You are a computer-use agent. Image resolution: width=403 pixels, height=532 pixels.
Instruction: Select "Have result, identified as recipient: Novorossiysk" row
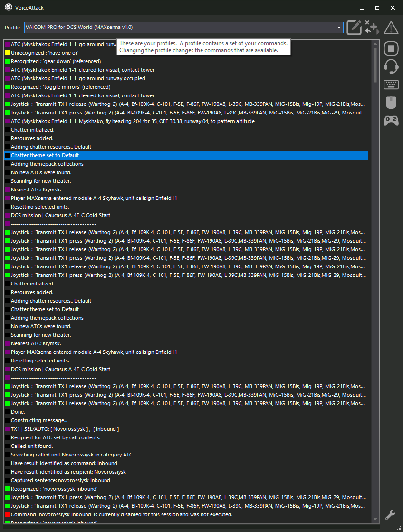[x=186, y=472]
